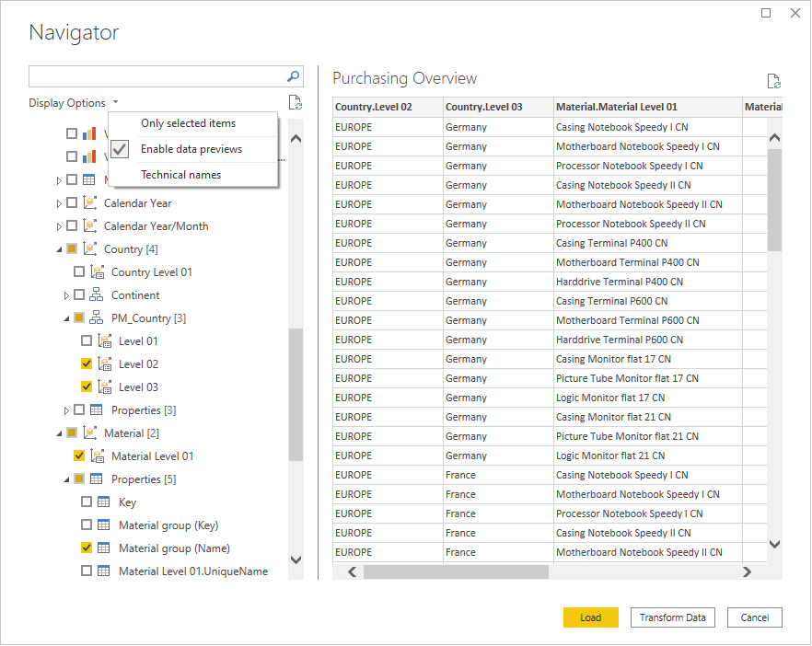Expand the Continent tree node

coord(66,295)
